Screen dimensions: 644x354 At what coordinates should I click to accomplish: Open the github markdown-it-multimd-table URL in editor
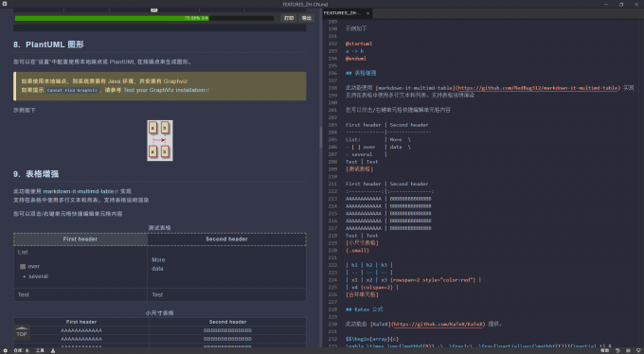click(x=538, y=88)
